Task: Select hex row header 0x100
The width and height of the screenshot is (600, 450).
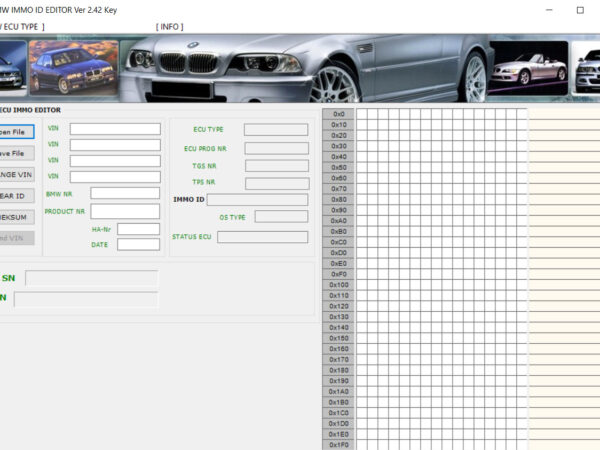Action: (338, 285)
